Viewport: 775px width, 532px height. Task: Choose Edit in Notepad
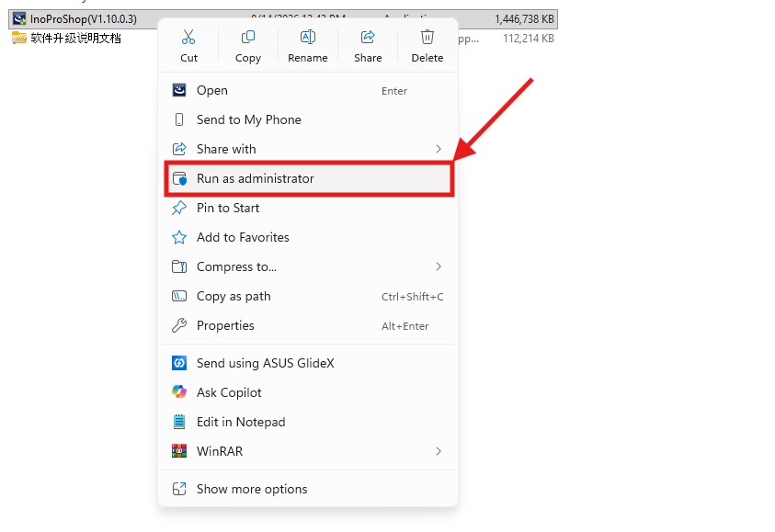click(307, 422)
